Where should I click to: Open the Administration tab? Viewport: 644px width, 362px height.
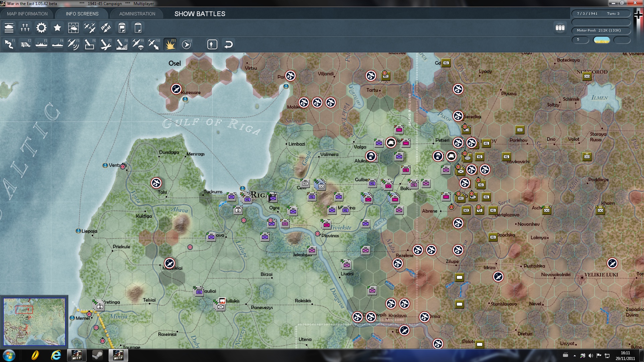tap(137, 14)
